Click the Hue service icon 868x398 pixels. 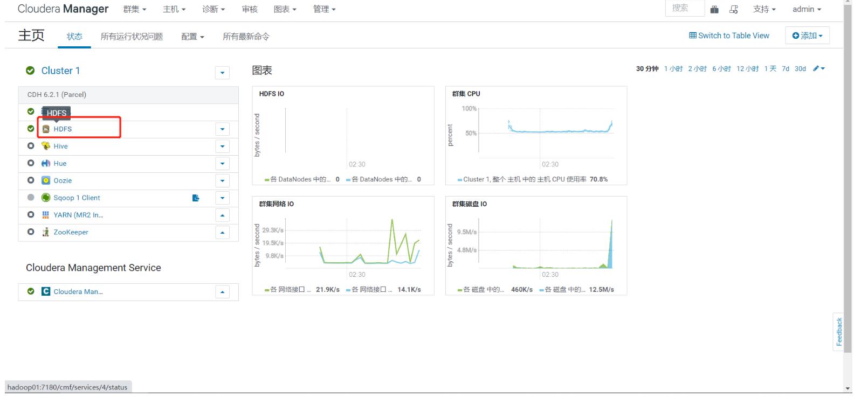coord(46,163)
